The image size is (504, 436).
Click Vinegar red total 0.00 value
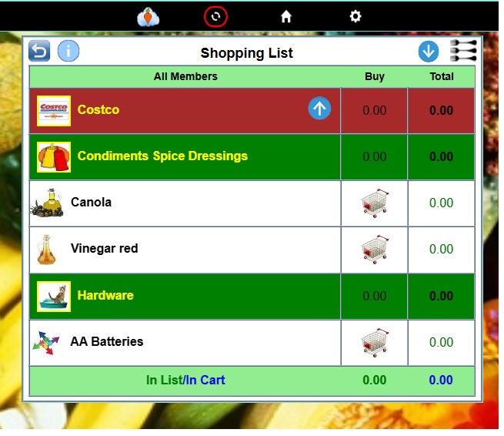tap(442, 249)
